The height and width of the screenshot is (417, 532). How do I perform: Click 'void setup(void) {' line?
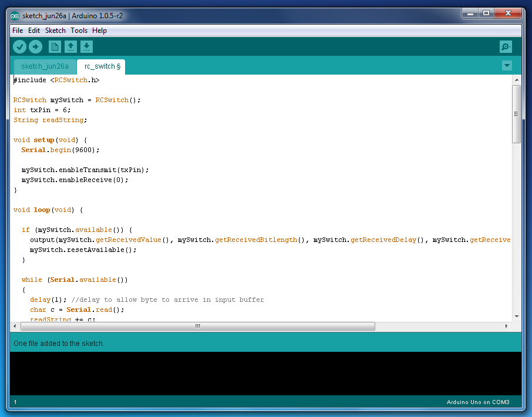[x=50, y=140]
